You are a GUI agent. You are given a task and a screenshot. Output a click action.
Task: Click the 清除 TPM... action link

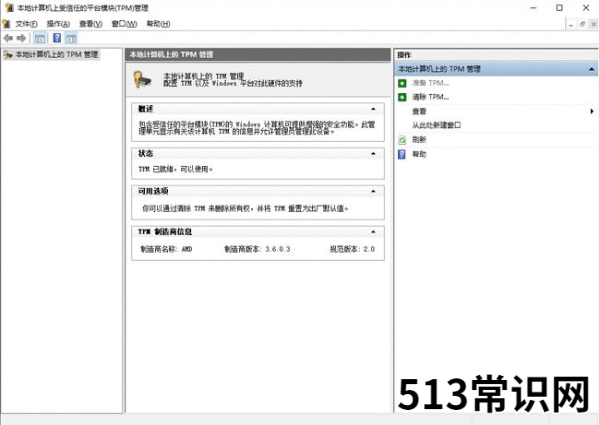pyautogui.click(x=430, y=97)
